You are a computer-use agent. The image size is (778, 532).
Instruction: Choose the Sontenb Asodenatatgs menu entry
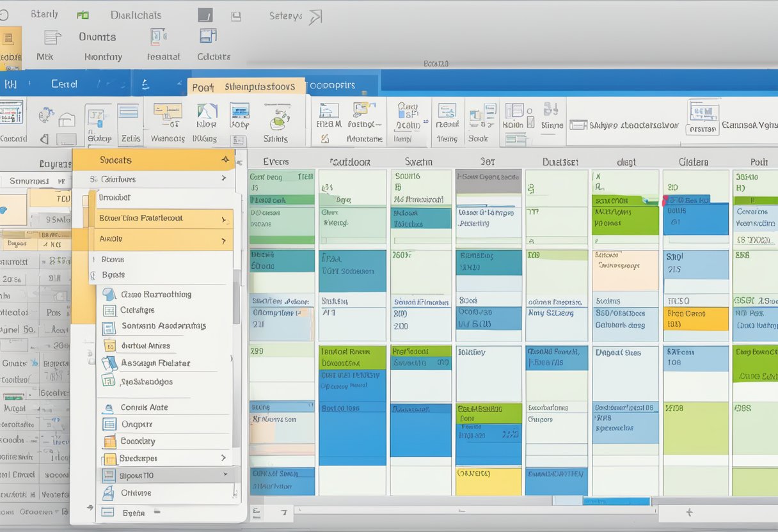164,326
